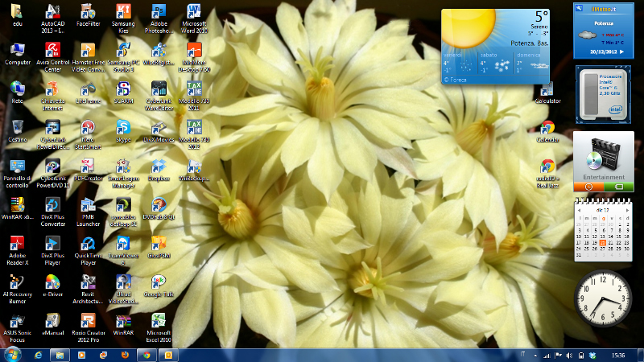This screenshot has width=644, height=362.
Task: Open Hamster Free Video Converter icon
Action: [88, 57]
